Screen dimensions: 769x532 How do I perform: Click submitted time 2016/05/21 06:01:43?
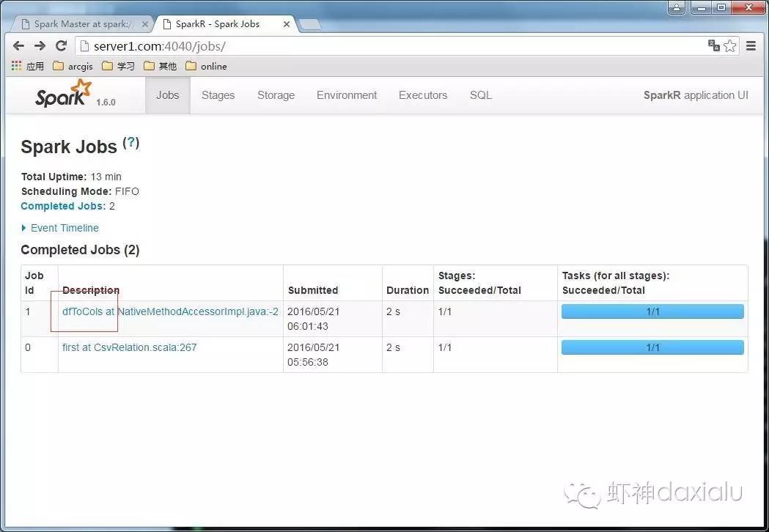pyautogui.click(x=313, y=319)
